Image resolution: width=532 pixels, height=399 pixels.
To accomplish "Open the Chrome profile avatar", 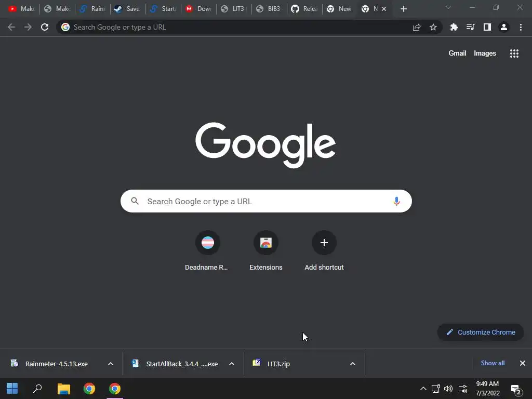I will [x=504, y=27].
